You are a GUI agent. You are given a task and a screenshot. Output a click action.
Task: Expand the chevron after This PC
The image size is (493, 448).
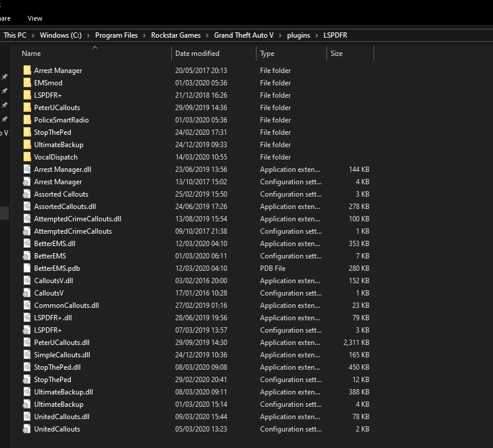33,35
